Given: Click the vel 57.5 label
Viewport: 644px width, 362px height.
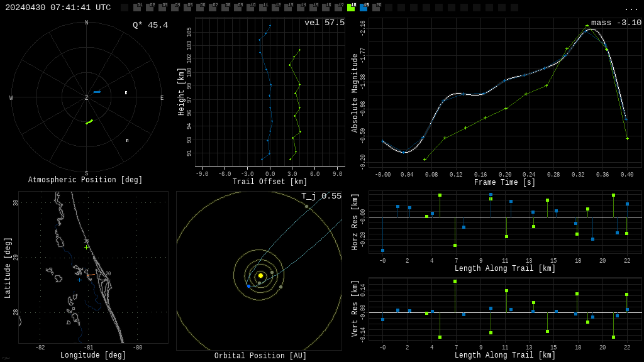Looking at the screenshot, I should click(x=325, y=23).
